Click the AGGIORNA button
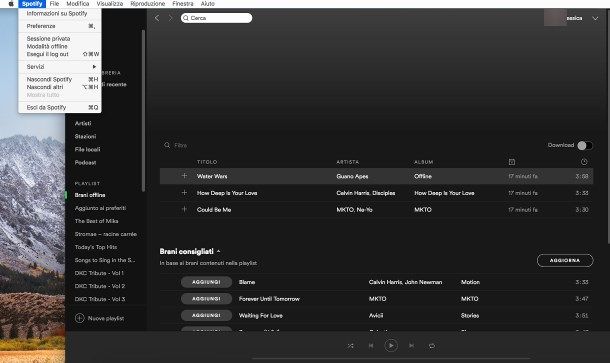The width and height of the screenshot is (610, 363). tap(565, 260)
